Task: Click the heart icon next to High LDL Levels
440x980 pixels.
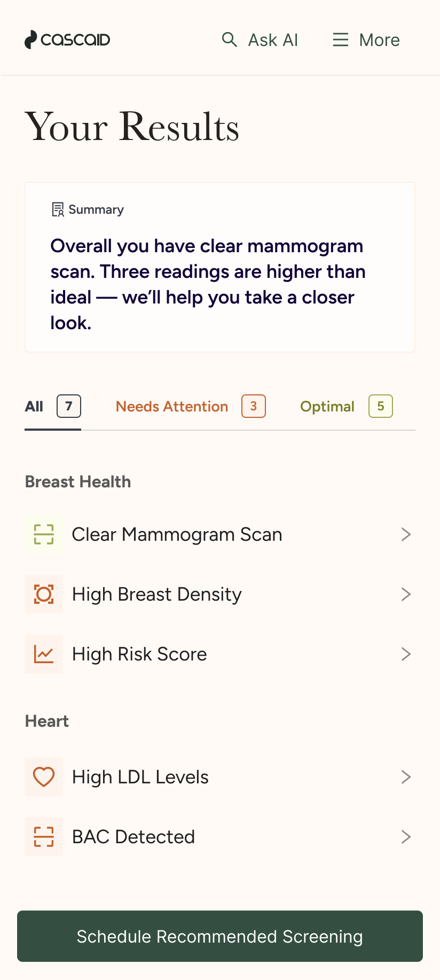Action: 44,776
